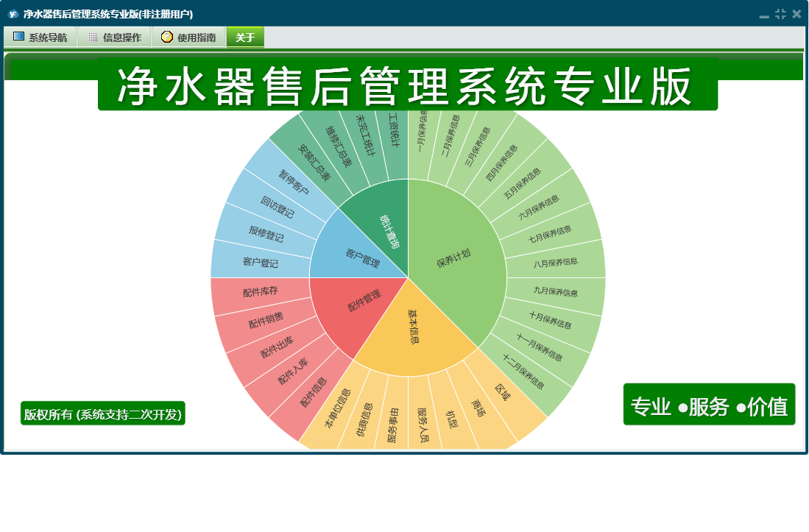Open the 配件管理 center segment
The width and height of the screenshot is (809, 532).
(364, 299)
